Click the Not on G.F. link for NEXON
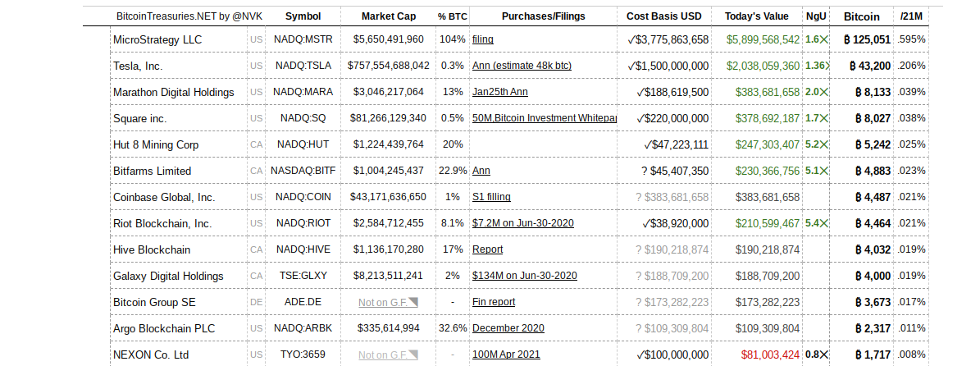The height and width of the screenshot is (366, 980). coord(383,355)
